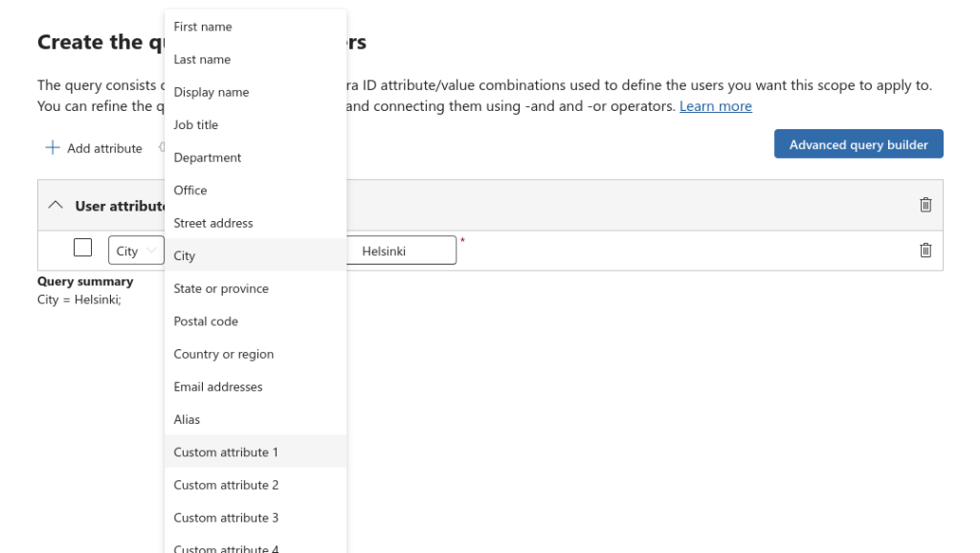Open the Advanced query builder
This screenshot has width=980, height=553.
pyautogui.click(x=858, y=144)
